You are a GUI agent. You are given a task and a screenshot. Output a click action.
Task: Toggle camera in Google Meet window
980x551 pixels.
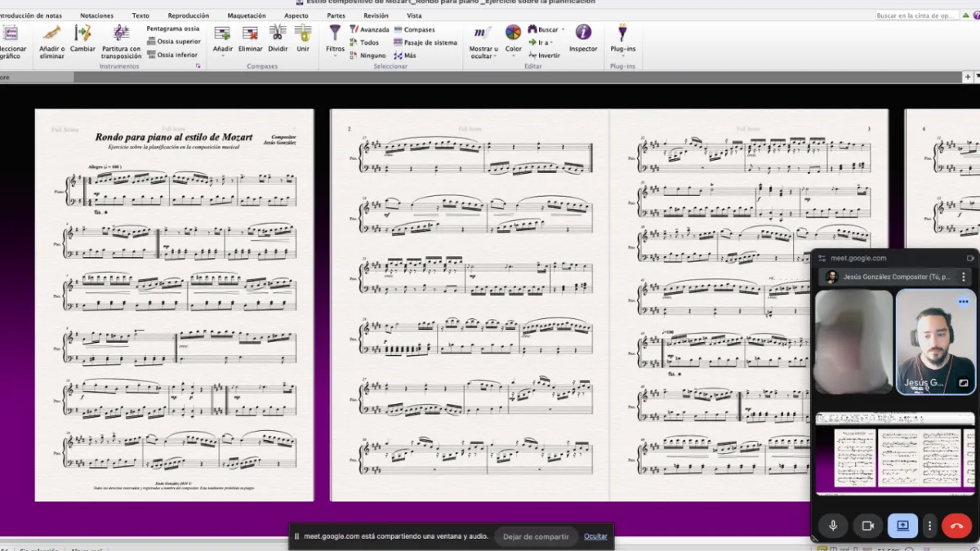coord(868,526)
